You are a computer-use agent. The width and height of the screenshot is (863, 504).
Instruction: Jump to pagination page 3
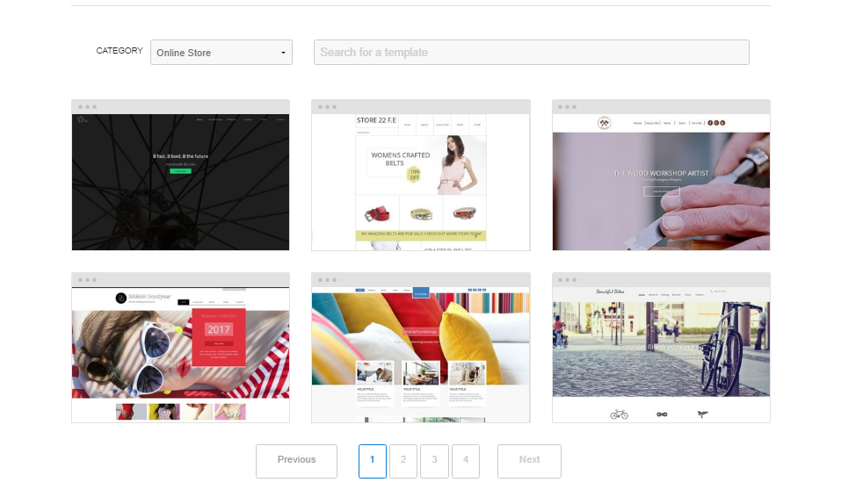(x=434, y=461)
